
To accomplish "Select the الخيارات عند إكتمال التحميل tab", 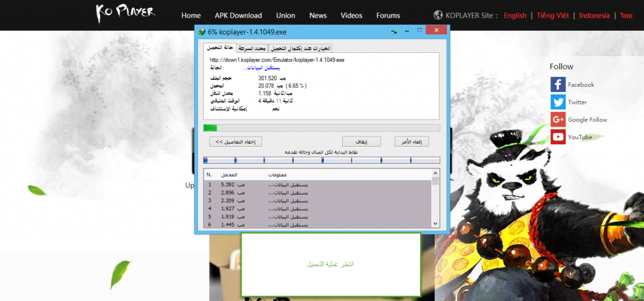I will click(x=300, y=48).
